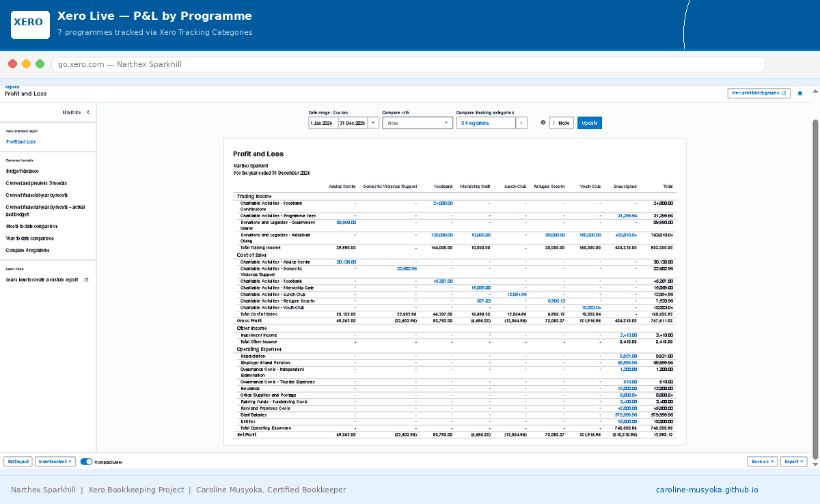This screenshot has height=504, width=820.
Task: Open the Insert content dropdown
Action: [x=55, y=462]
